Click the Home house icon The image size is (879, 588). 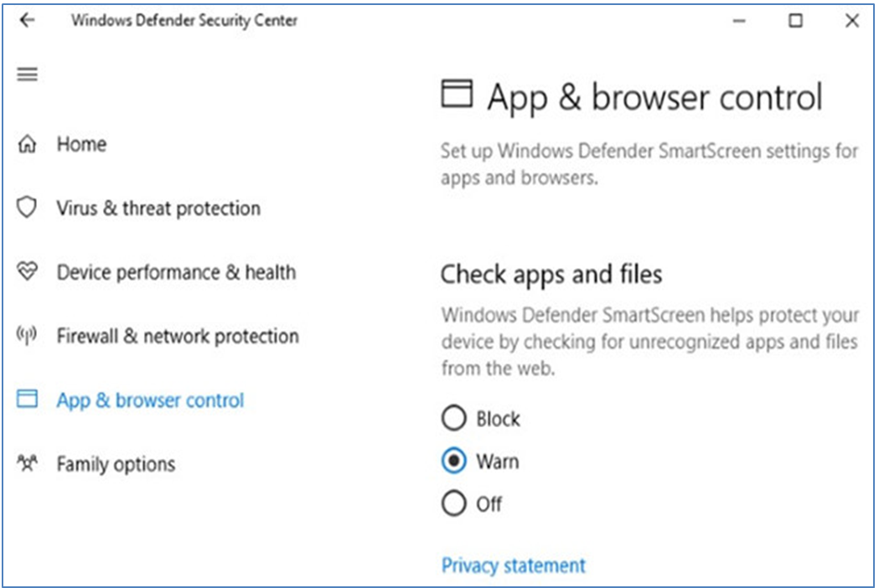pyautogui.click(x=27, y=144)
